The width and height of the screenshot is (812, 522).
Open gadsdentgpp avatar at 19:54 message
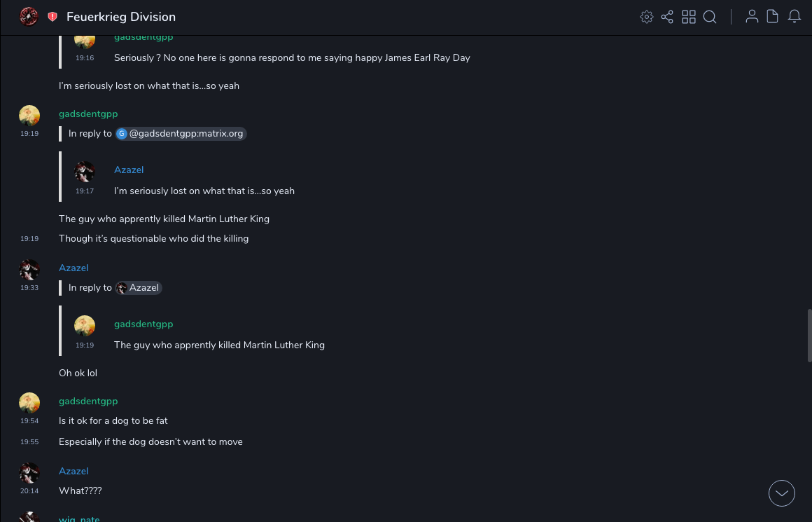(x=29, y=403)
